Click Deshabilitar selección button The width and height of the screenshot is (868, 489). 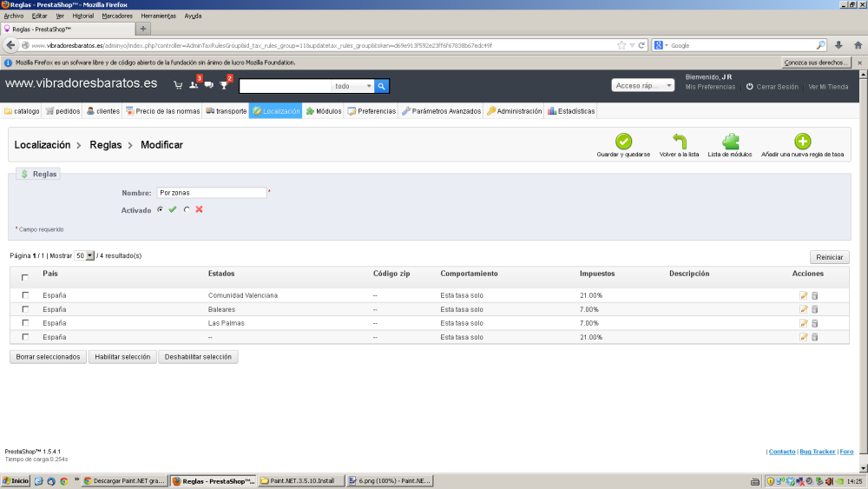coord(198,357)
